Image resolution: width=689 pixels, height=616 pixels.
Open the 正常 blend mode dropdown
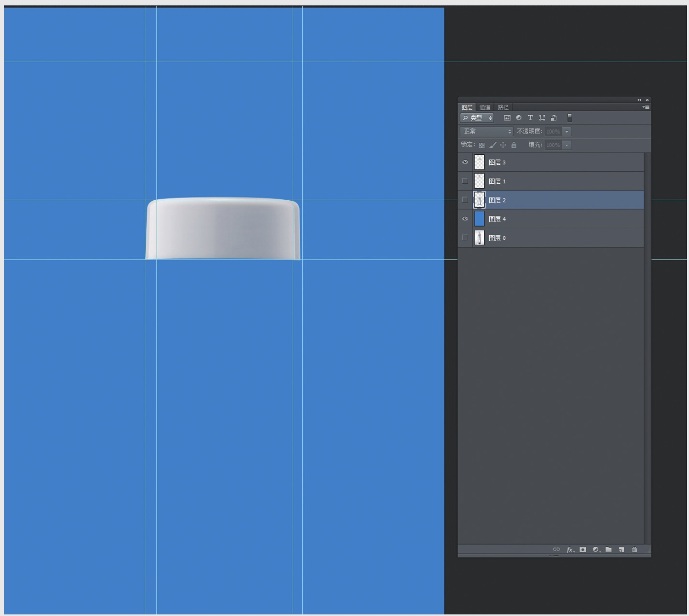[486, 132]
